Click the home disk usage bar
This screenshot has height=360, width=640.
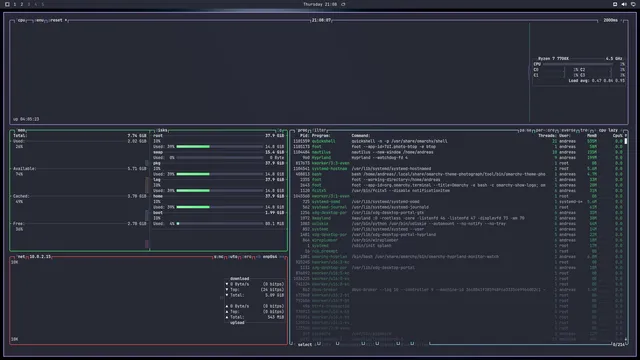tap(220, 207)
